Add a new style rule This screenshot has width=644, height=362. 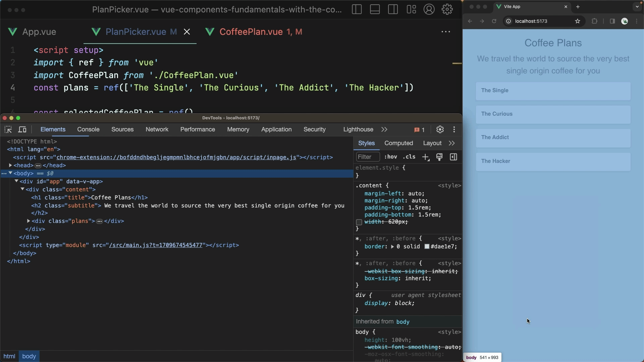click(x=426, y=157)
